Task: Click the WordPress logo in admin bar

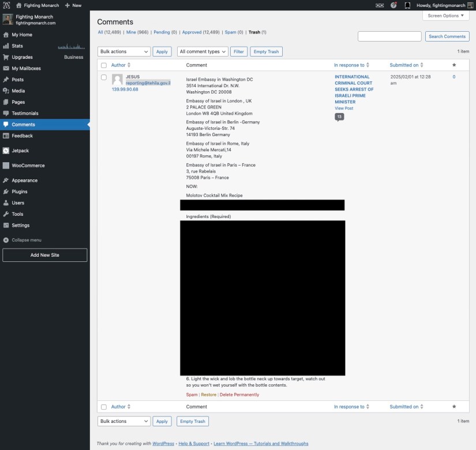Action: click(x=7, y=5)
